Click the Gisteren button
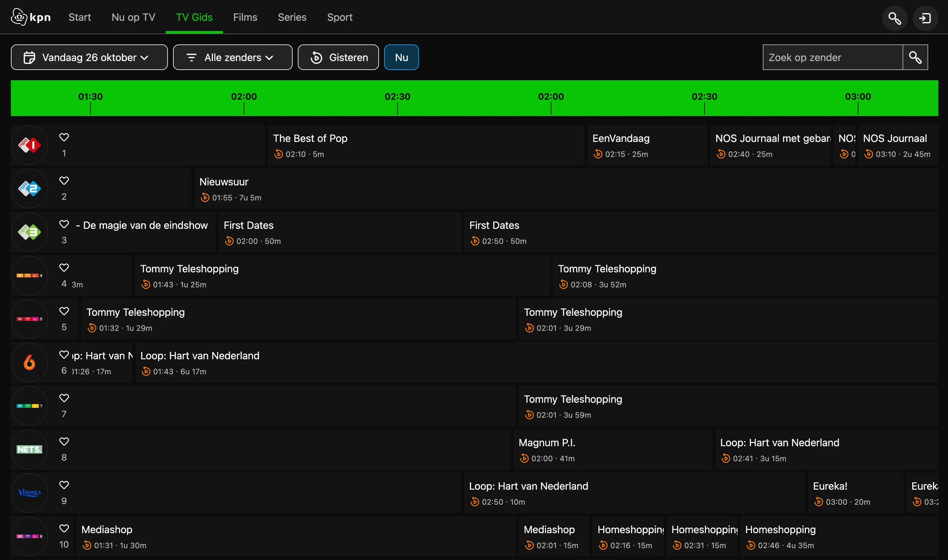Viewport: 948px width, 560px height. [x=338, y=57]
